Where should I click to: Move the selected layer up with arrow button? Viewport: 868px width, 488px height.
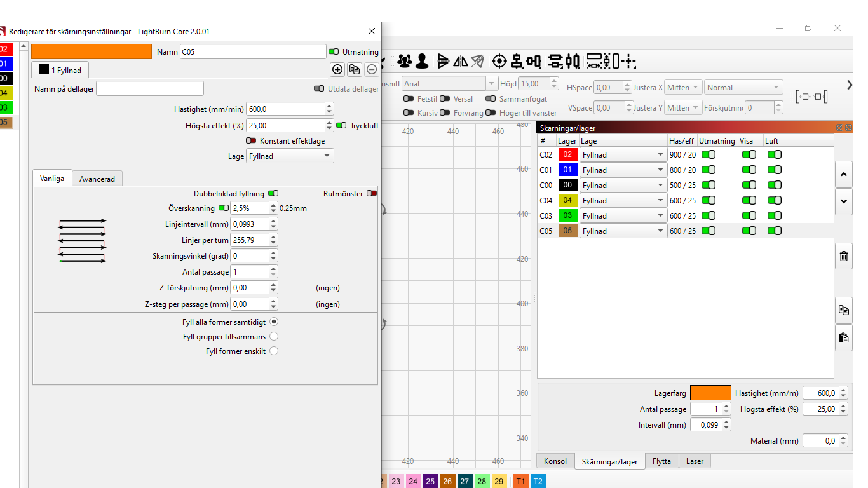point(843,174)
